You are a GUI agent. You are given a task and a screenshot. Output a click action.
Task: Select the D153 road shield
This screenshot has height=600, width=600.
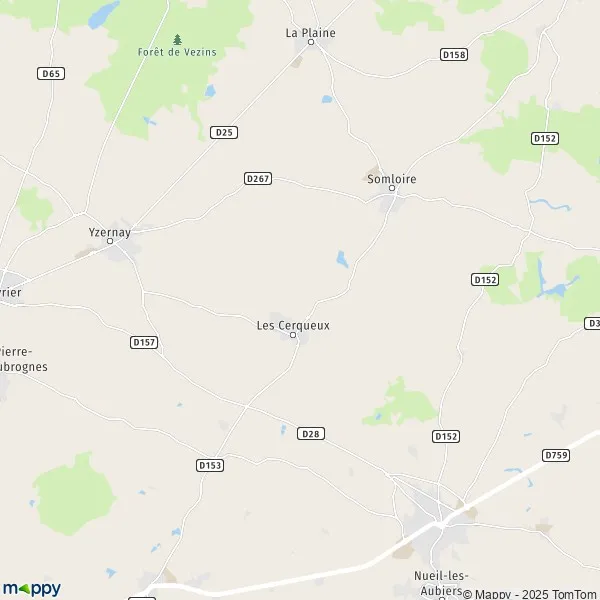(x=210, y=465)
